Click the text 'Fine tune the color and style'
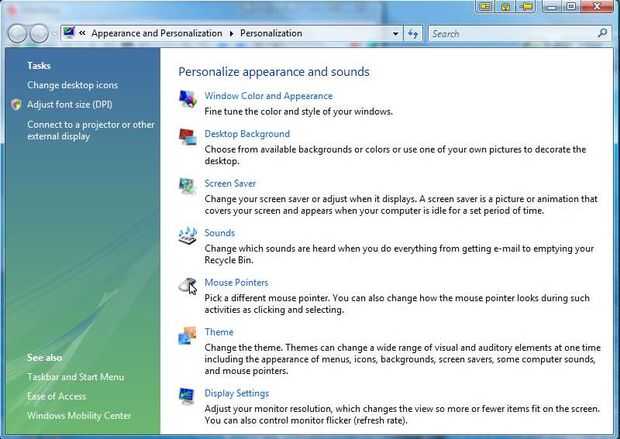 266,112
